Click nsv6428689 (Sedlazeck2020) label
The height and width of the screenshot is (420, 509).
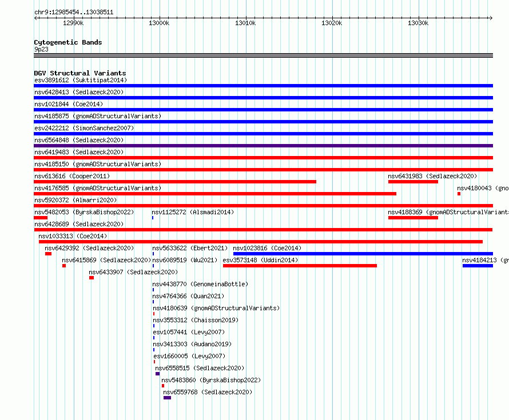click(x=79, y=224)
